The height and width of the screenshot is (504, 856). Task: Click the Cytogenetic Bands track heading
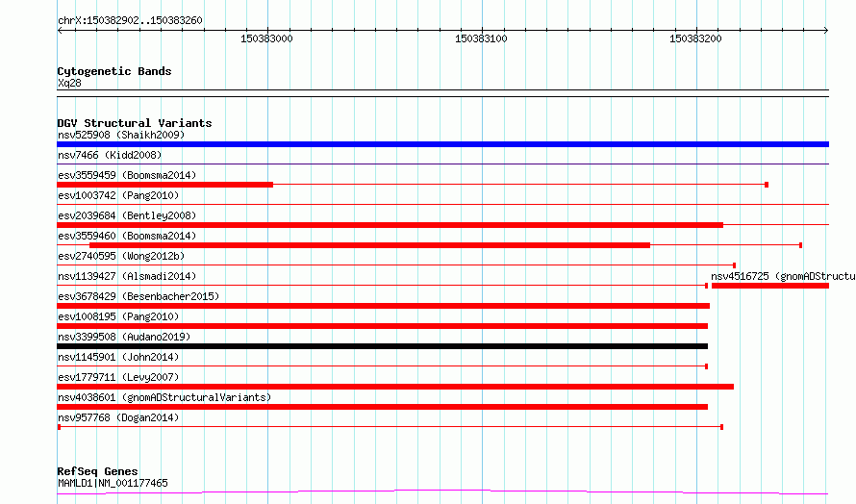tap(114, 71)
